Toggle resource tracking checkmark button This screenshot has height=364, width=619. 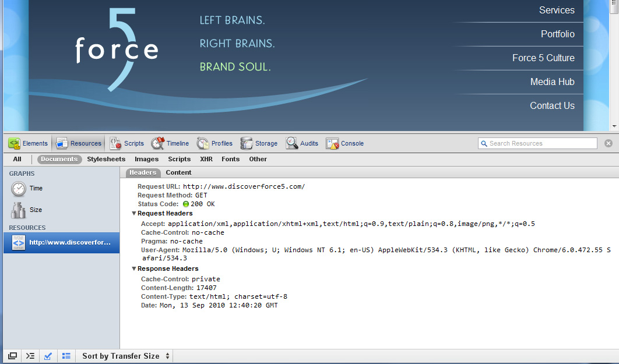[48, 356]
